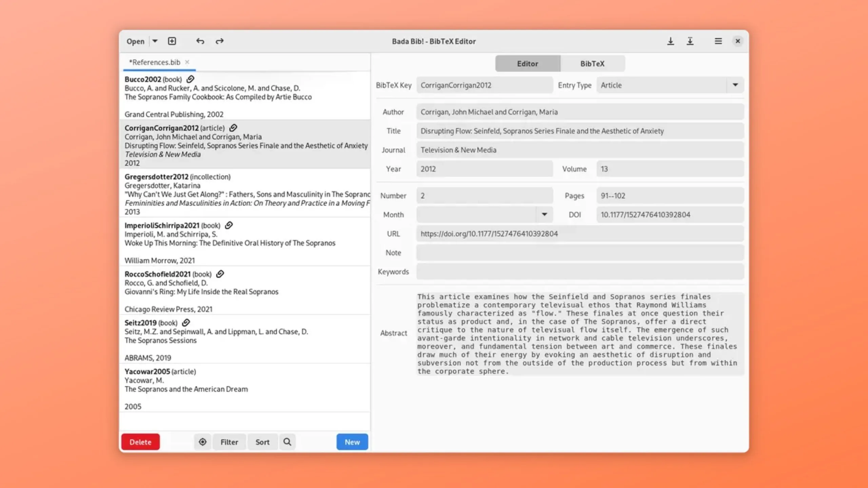Click the search icon in bottom toolbar
Viewport: 868px width, 488px height.
[287, 442]
